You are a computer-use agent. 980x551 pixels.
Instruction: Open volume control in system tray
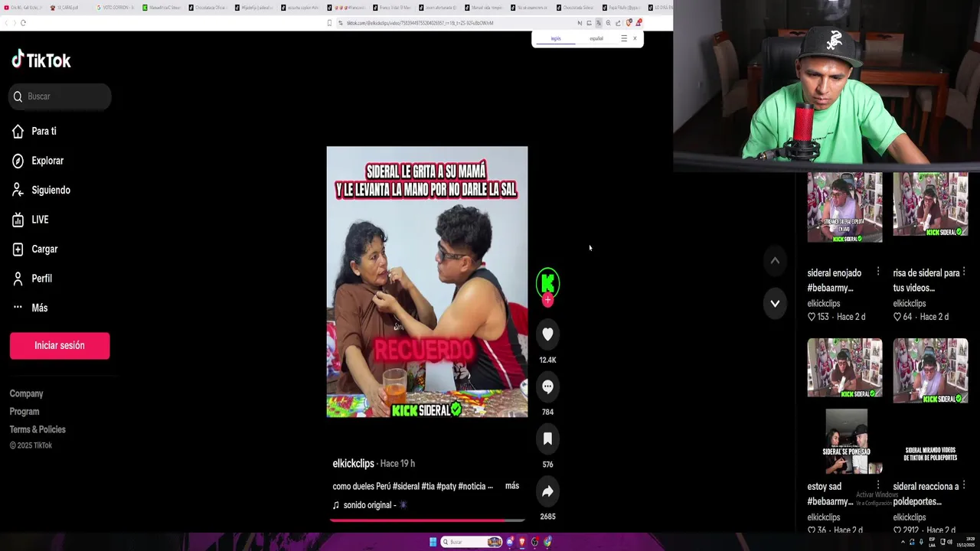950,542
